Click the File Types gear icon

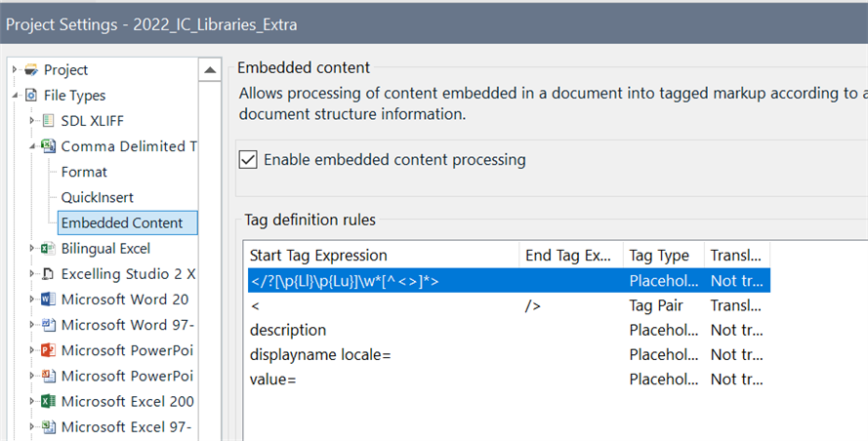[x=31, y=96]
